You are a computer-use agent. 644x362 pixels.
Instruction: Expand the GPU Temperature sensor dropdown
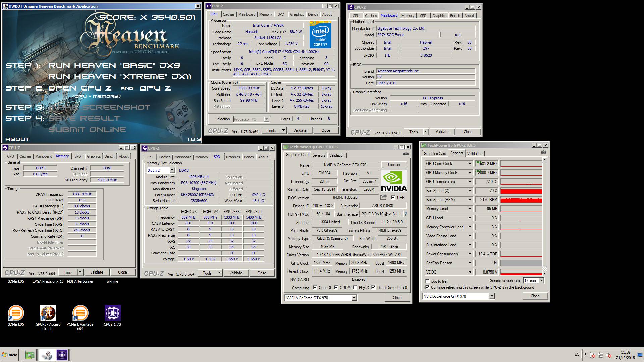tap(470, 182)
